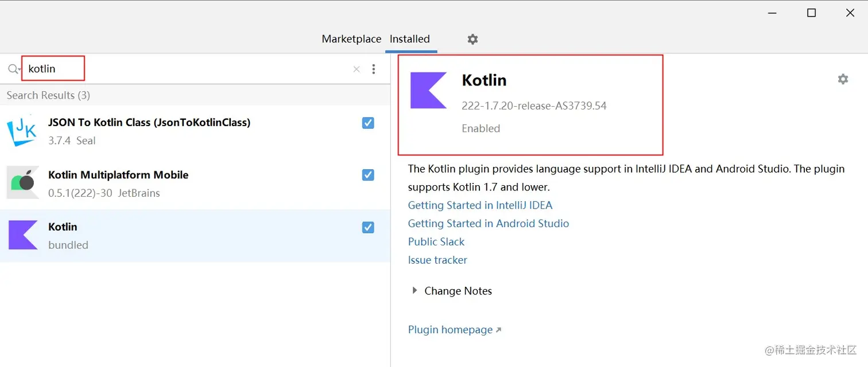Open Getting Started in IntelliJ IDEA link
The width and height of the screenshot is (868, 367).
[x=480, y=205]
